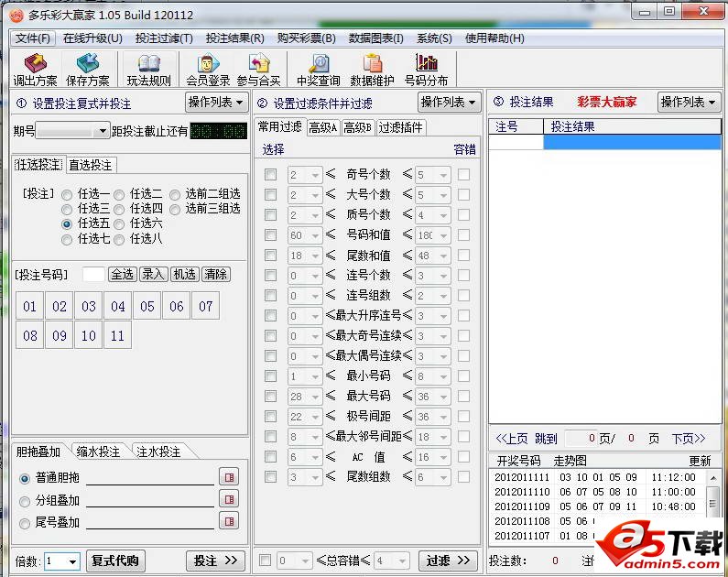Open the 使用帮助(H) menu
Viewport: 728px width, 577px height.
[x=494, y=38]
